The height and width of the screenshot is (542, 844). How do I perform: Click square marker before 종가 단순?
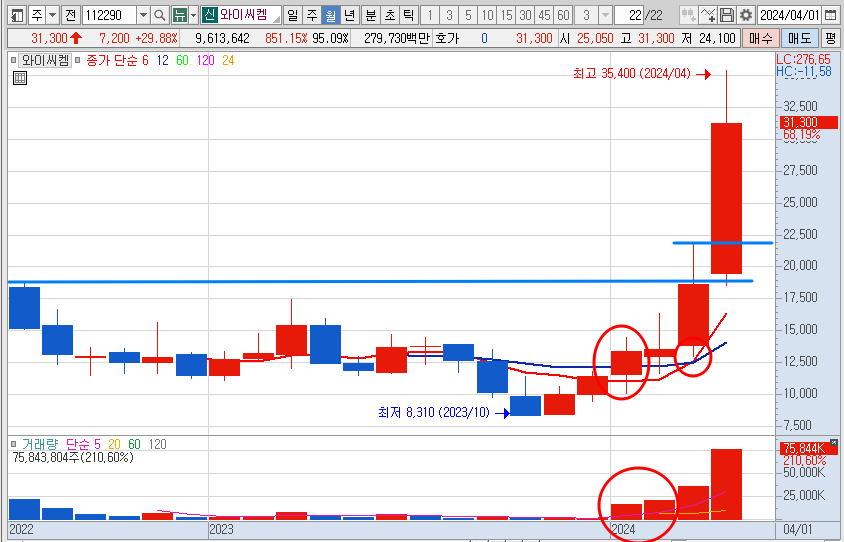coord(78,60)
